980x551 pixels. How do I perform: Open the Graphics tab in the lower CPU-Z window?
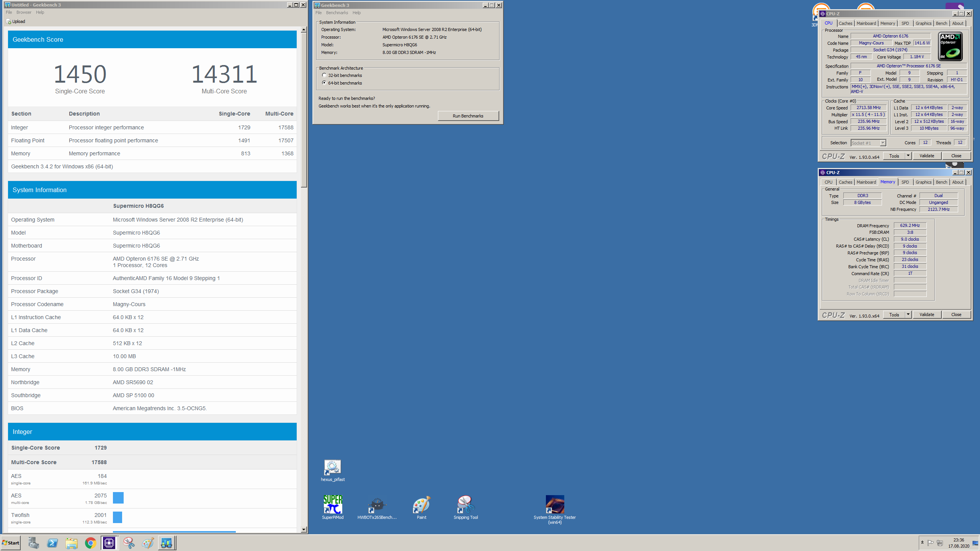click(923, 182)
